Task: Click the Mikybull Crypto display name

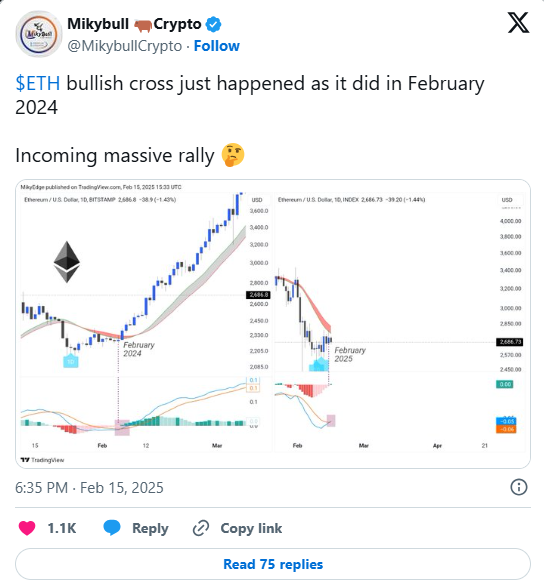Action: click(134, 24)
